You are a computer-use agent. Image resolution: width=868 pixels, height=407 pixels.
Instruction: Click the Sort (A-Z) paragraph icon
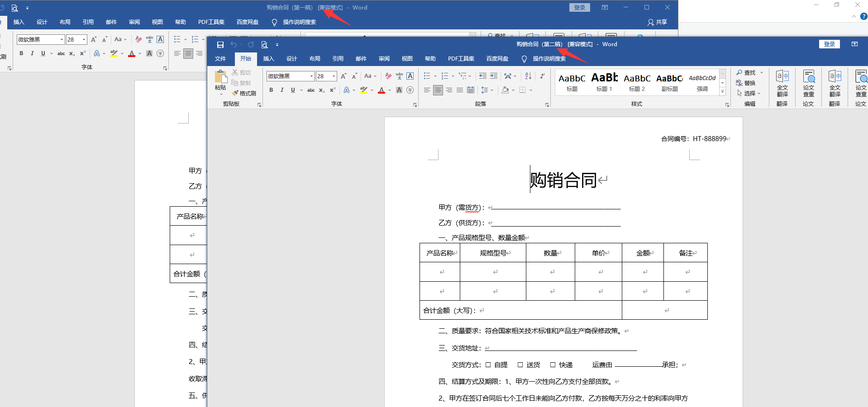point(528,76)
